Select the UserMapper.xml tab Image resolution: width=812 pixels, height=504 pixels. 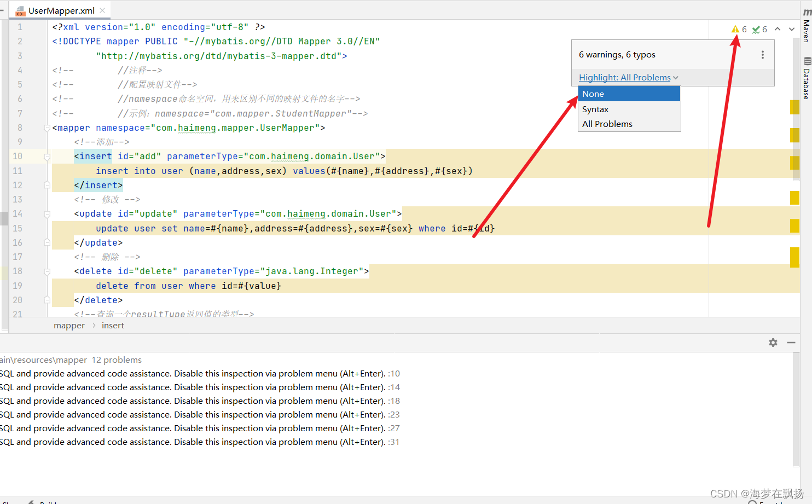(x=61, y=10)
